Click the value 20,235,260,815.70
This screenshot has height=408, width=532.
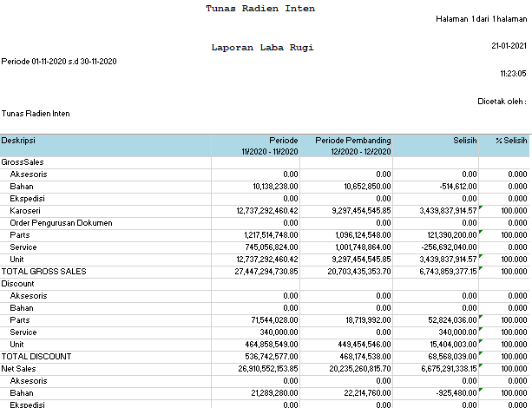pyautogui.click(x=360, y=369)
